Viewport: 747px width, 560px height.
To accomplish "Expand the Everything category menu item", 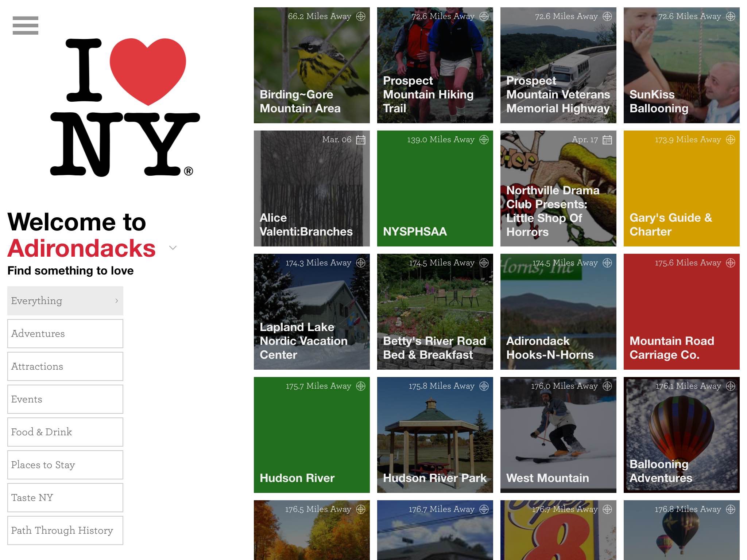I will [116, 301].
